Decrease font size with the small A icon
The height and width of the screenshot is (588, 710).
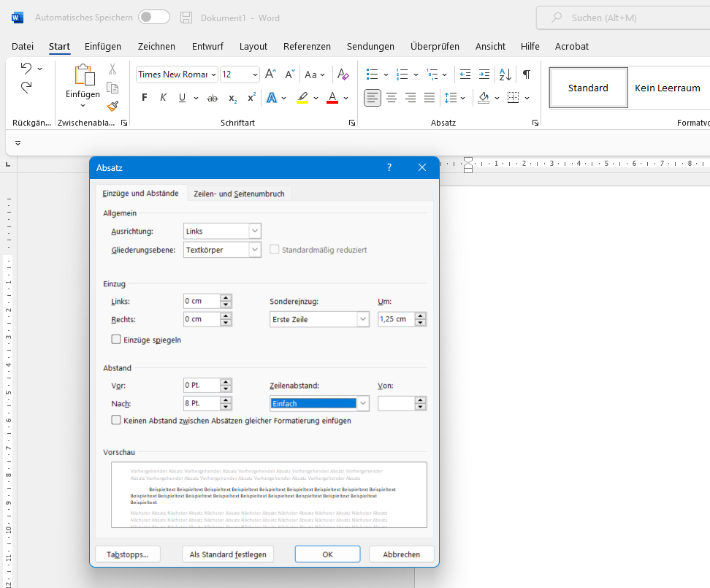coord(290,74)
